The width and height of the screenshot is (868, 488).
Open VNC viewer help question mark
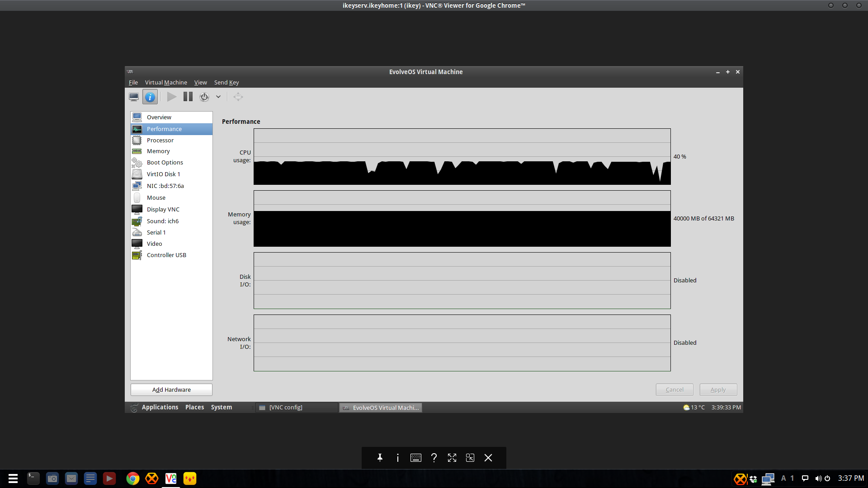tap(434, 458)
